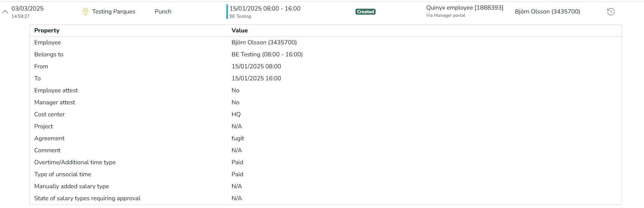644x208 pixels.
Task: Click Björn Olsson name beside history icon
Action: coord(547,12)
